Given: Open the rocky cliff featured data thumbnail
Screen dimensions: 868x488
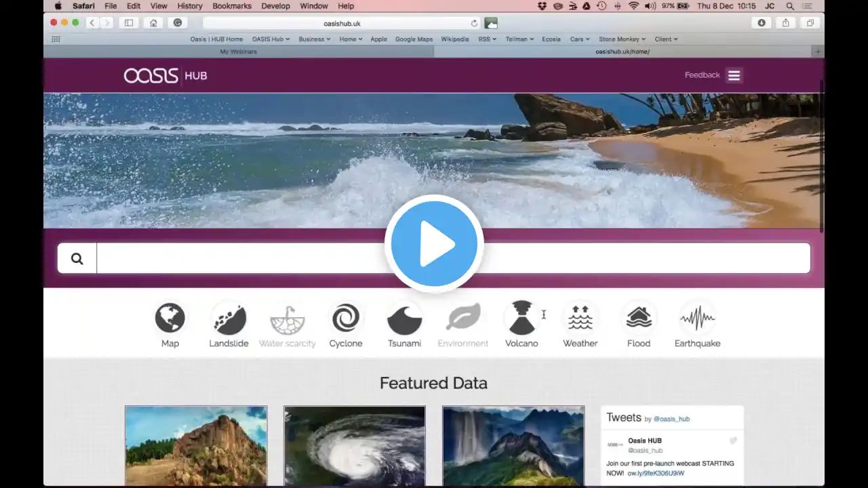Looking at the screenshot, I should pyautogui.click(x=196, y=445).
